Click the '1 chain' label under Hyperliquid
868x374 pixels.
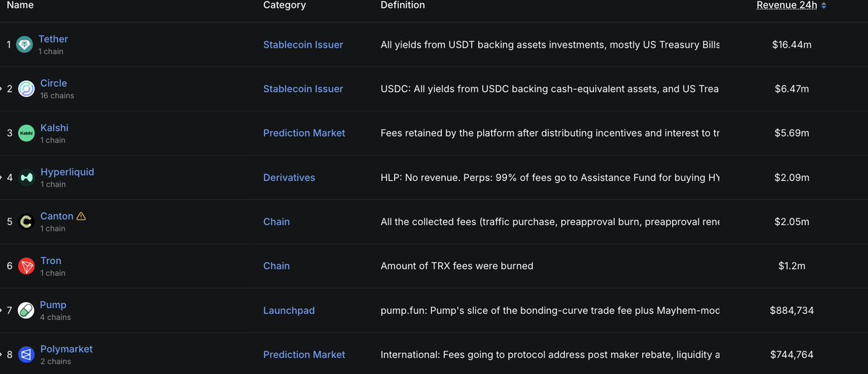tap(52, 184)
